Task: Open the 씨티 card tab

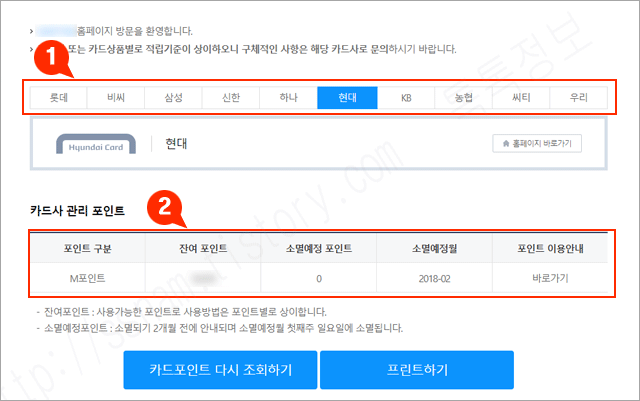Action: tap(521, 98)
